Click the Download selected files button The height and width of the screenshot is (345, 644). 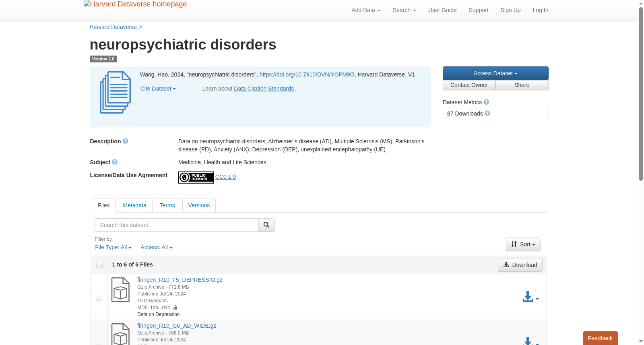tap(520, 265)
